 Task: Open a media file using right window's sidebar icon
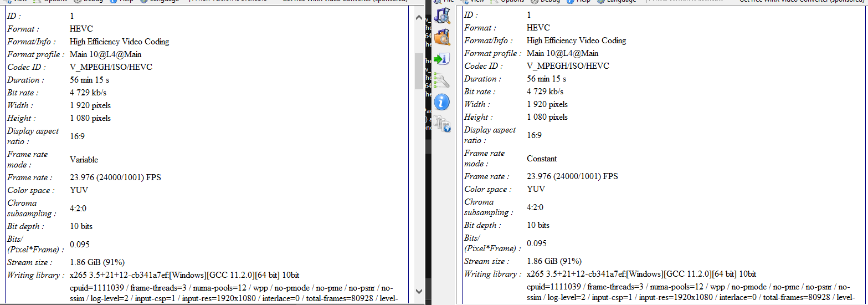coord(441,16)
